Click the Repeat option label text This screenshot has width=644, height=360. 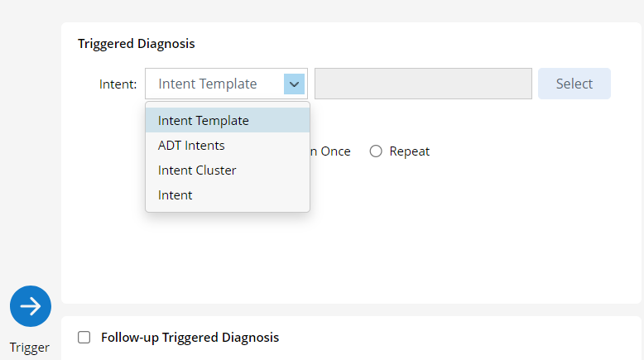pos(410,151)
